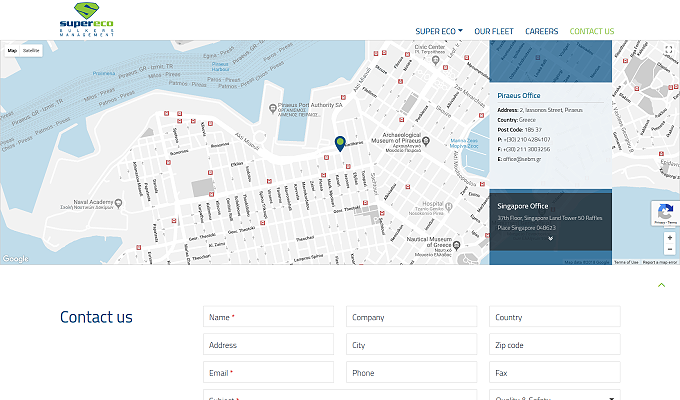Open the CAREERS page

(542, 31)
